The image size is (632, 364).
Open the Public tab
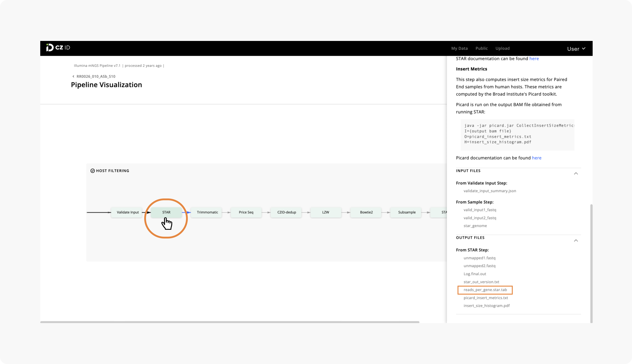coord(482,49)
